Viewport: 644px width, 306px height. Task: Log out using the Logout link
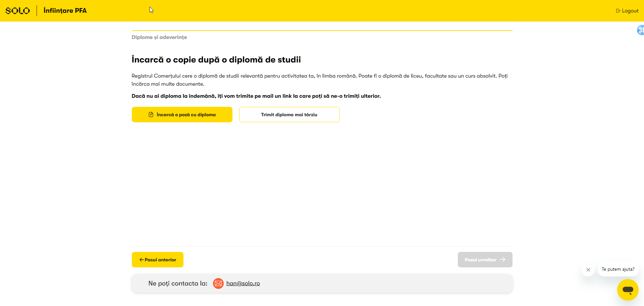(x=630, y=11)
